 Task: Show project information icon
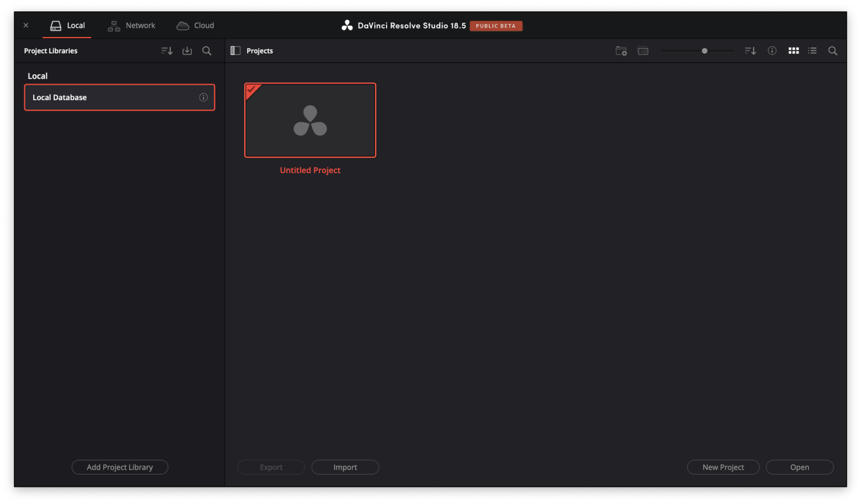tap(772, 51)
